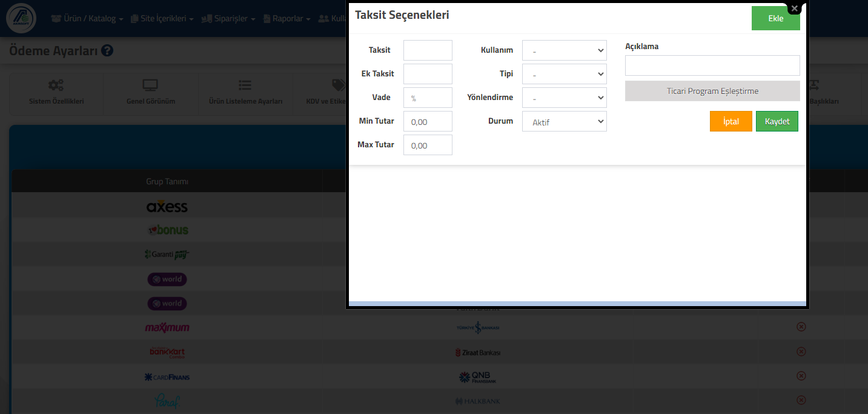The height and width of the screenshot is (414, 868).
Task: Click the Halkbank logo
Action: 478,401
